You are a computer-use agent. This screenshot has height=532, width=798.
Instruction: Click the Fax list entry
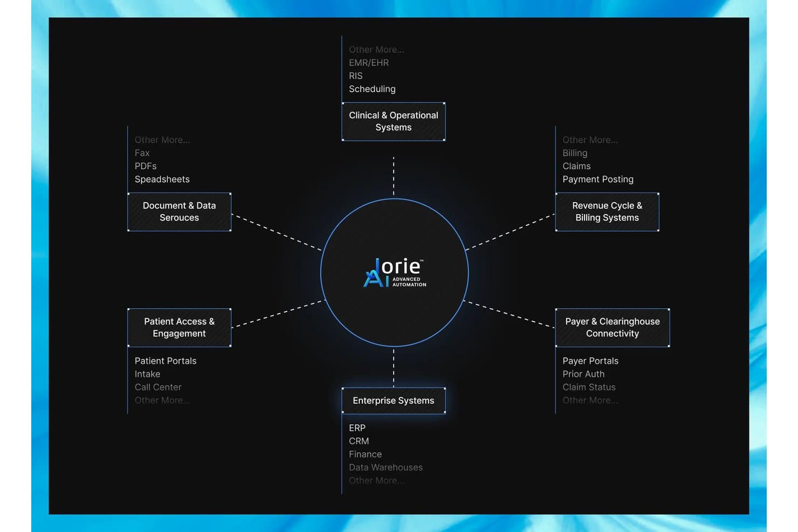tap(142, 153)
